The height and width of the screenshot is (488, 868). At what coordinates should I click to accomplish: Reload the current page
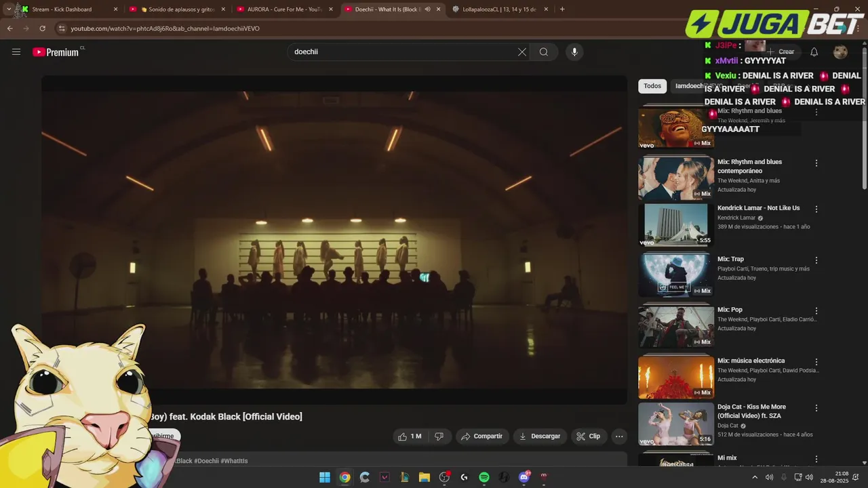tap(42, 28)
